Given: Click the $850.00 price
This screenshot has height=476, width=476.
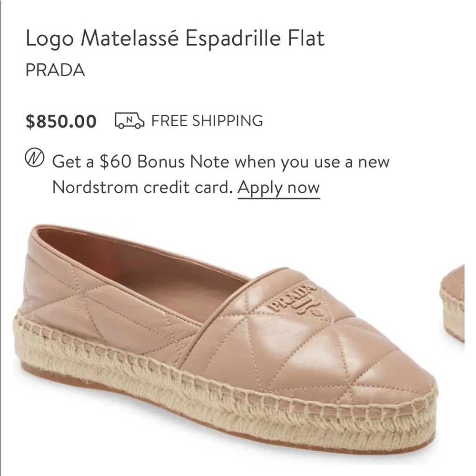Looking at the screenshot, I should pos(61,121).
